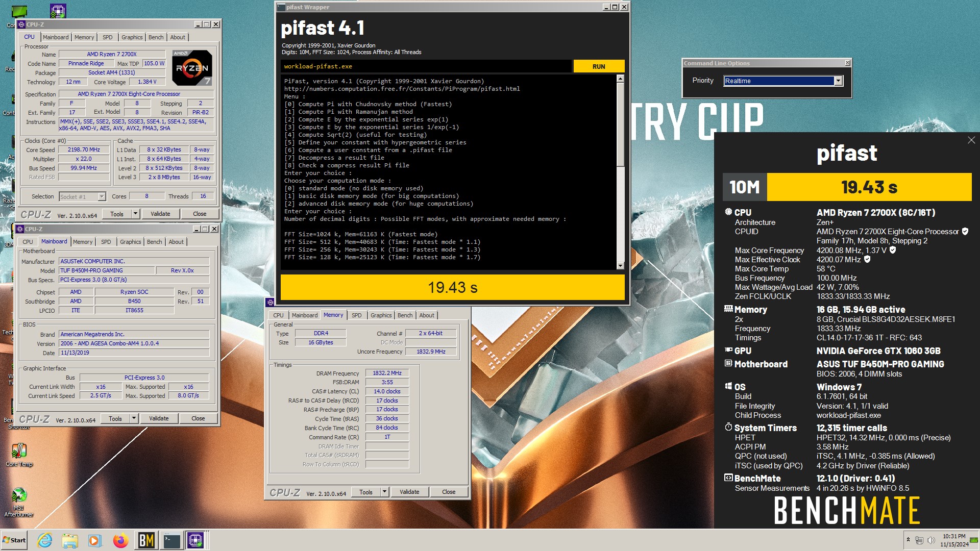The height and width of the screenshot is (551, 980).
Task: Click Tools button in CPU-Z Memory window
Action: tap(366, 492)
